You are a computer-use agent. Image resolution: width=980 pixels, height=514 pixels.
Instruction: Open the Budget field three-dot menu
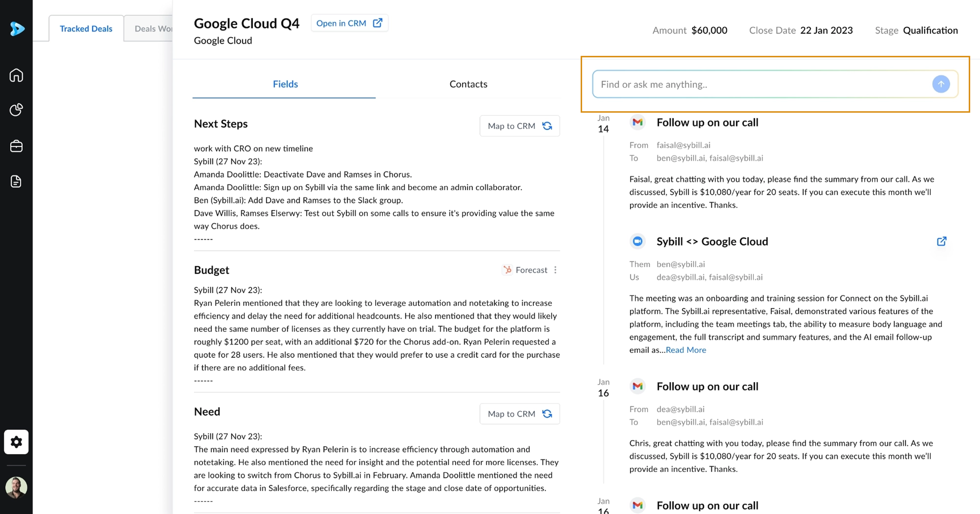[555, 270]
